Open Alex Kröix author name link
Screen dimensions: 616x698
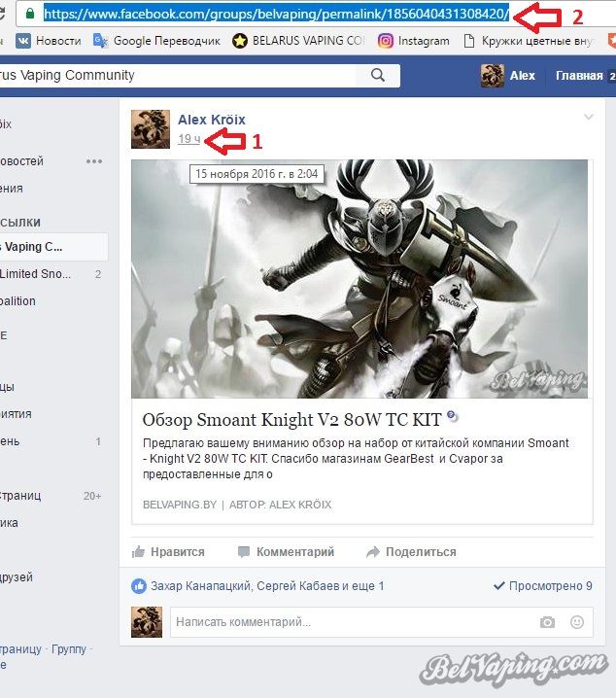(x=212, y=120)
